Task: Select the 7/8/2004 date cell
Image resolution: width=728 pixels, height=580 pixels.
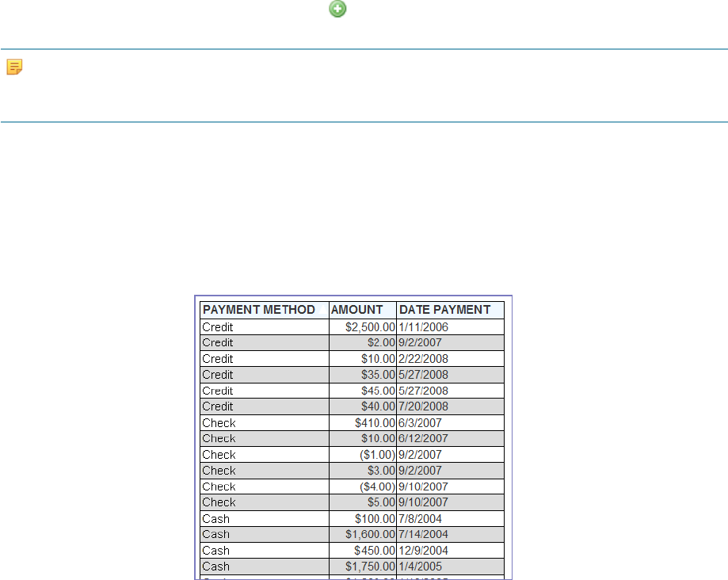Action: tap(451, 519)
